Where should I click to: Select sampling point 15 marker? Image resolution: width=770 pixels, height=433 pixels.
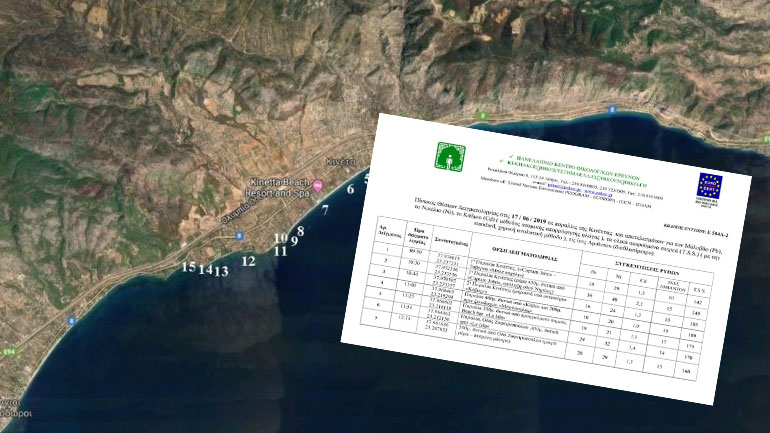coord(188,267)
